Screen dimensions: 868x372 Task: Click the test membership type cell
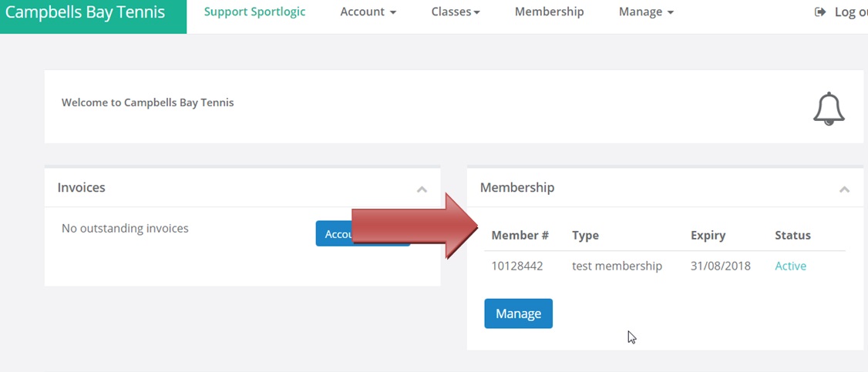click(x=617, y=266)
